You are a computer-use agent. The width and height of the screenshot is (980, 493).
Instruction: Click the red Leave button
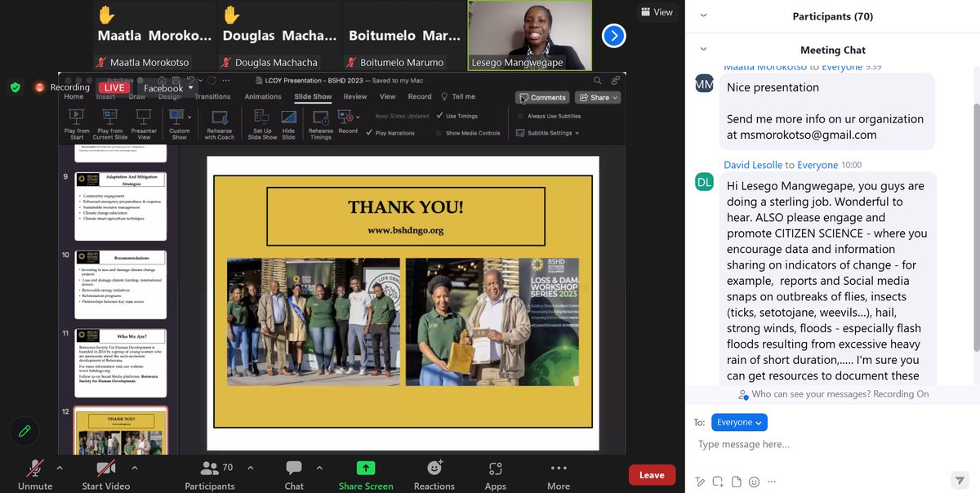(652, 475)
